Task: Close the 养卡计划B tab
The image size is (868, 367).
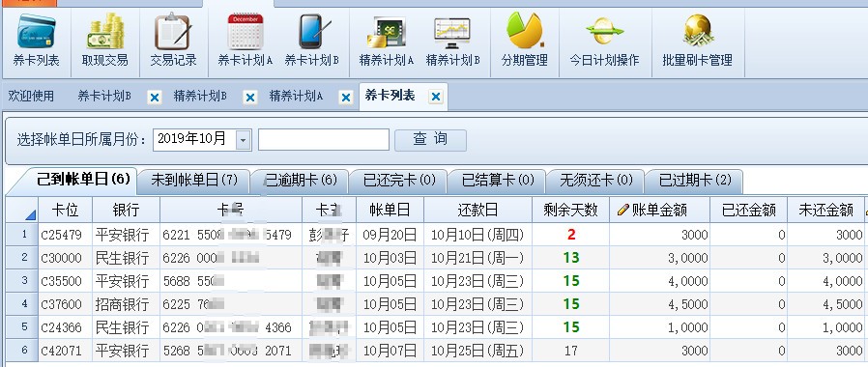Action: tap(155, 98)
